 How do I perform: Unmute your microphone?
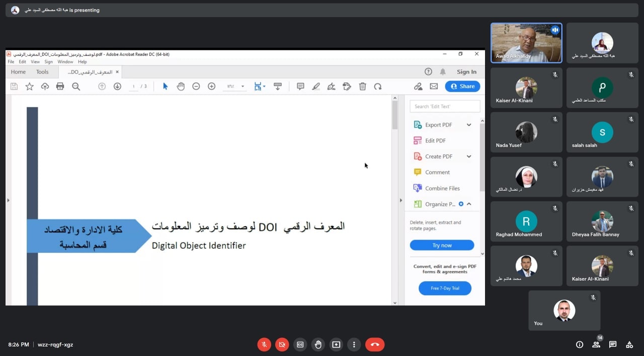click(x=264, y=344)
